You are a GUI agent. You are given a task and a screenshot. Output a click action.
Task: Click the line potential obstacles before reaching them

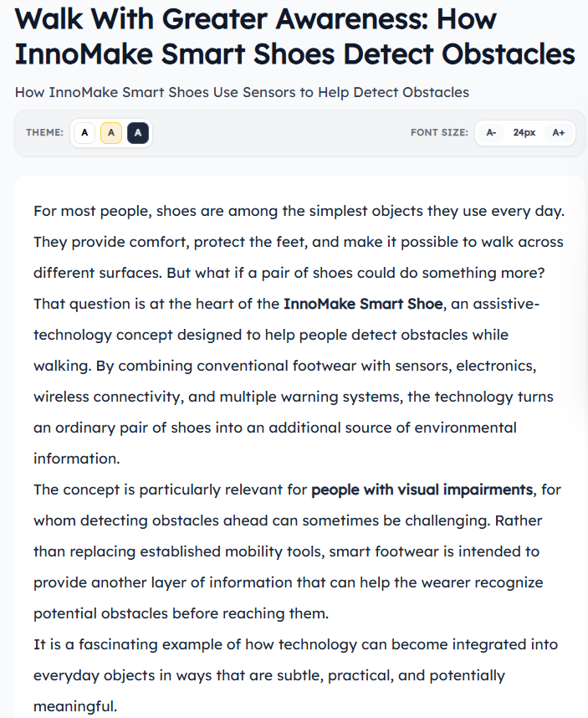(x=182, y=613)
